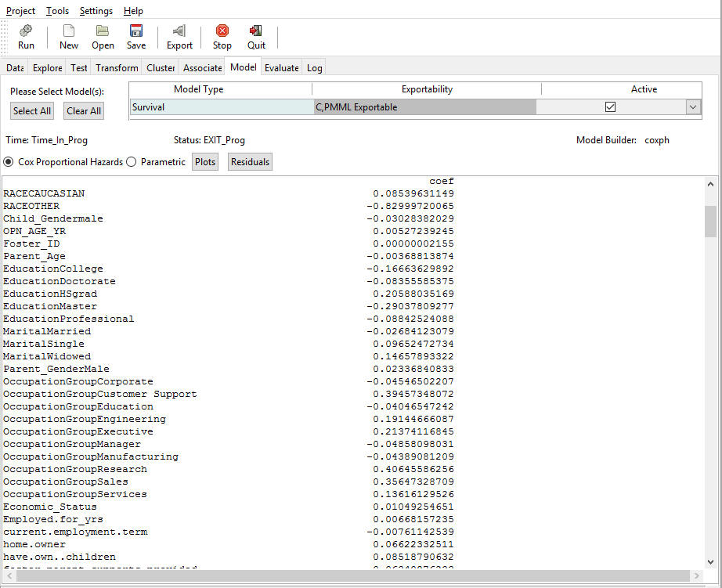Click the Clear All models button
This screenshot has width=722, height=588.
83,111
